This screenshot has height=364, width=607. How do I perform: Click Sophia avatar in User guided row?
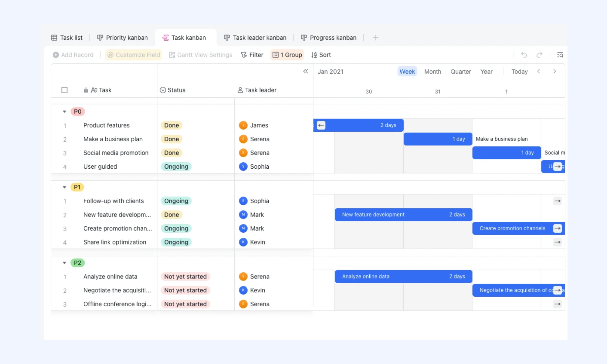(243, 167)
